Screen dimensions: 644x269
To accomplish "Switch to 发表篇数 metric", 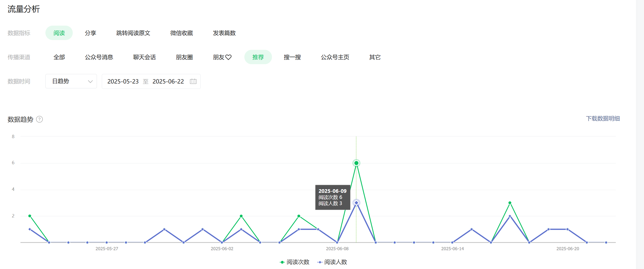I will point(224,33).
